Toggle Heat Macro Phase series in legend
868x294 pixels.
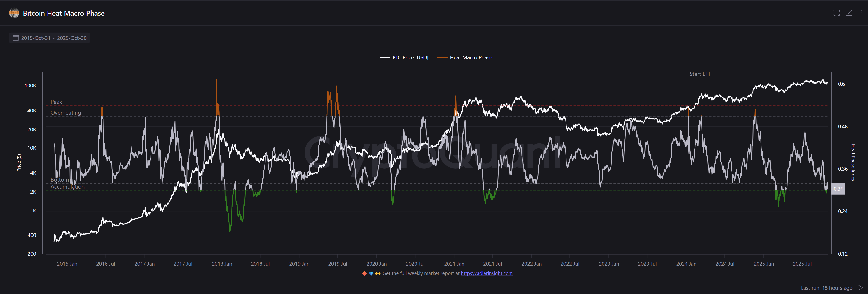(471, 57)
